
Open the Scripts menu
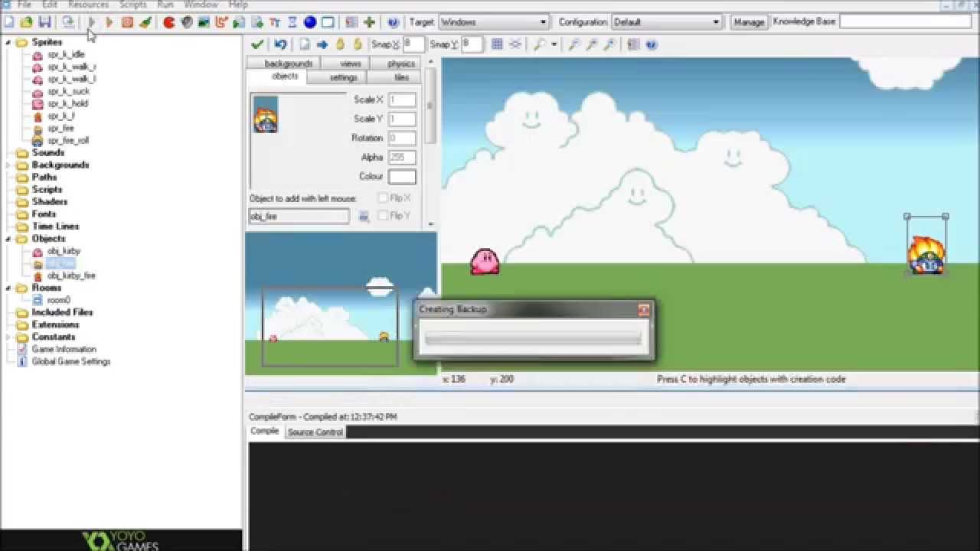[x=132, y=5]
